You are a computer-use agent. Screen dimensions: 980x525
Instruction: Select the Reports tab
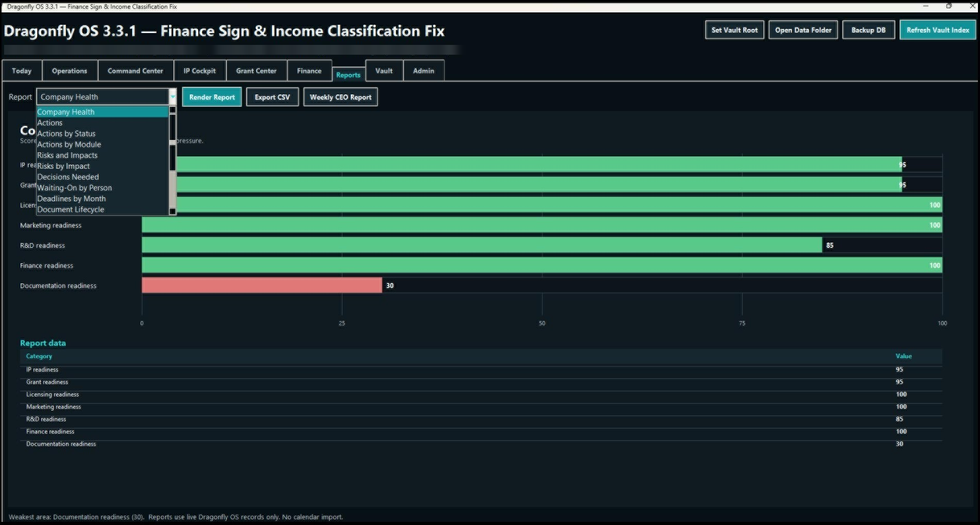(x=348, y=75)
